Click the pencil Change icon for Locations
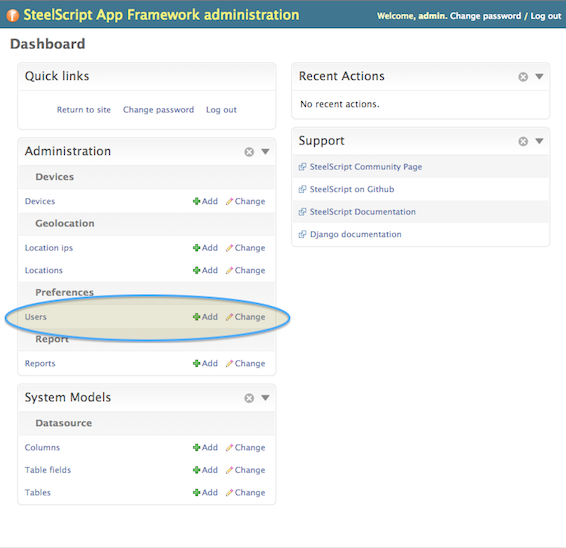This screenshot has height=548, width=566. click(x=229, y=270)
